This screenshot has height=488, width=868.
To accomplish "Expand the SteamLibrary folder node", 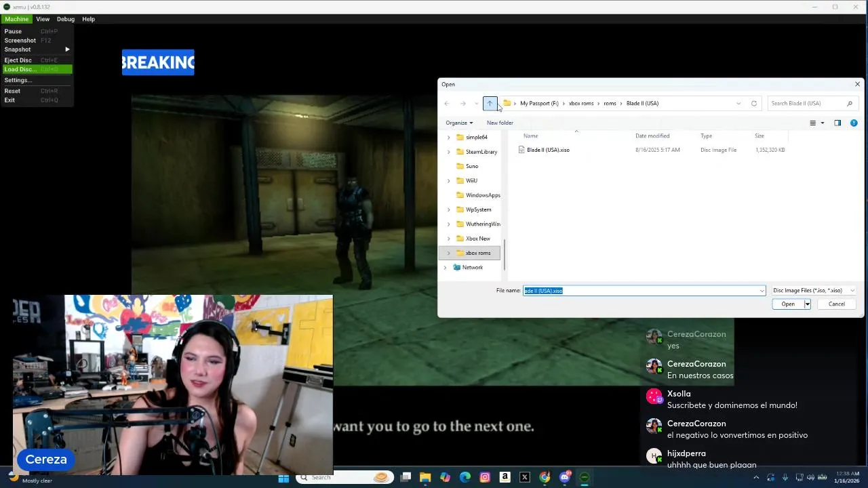I will pyautogui.click(x=448, y=152).
